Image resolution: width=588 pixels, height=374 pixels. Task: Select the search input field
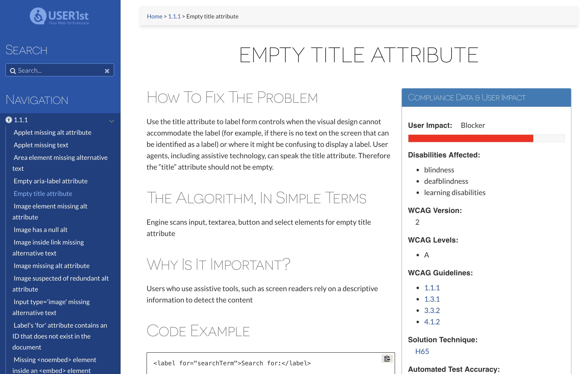(x=60, y=70)
